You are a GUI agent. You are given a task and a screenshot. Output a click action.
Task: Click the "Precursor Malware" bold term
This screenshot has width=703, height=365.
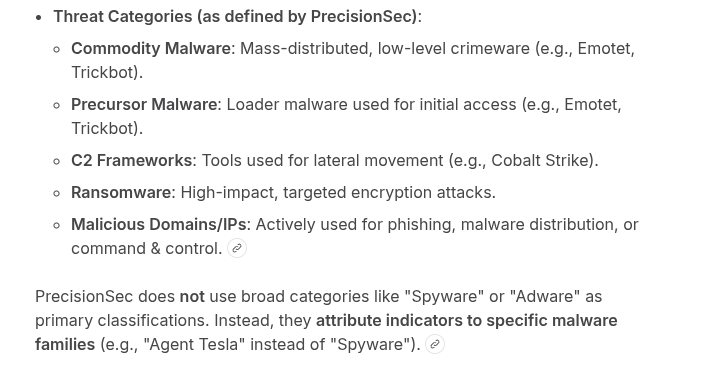(x=144, y=104)
